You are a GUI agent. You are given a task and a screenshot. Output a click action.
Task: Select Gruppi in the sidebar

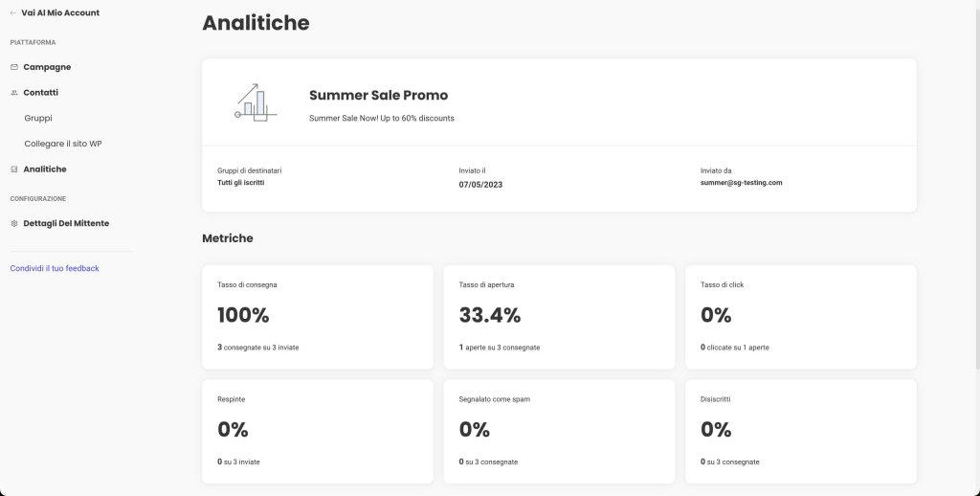[38, 118]
